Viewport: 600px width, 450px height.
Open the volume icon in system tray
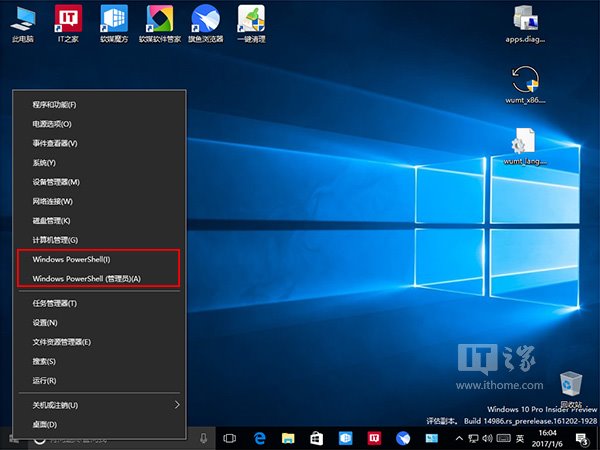pos(487,438)
